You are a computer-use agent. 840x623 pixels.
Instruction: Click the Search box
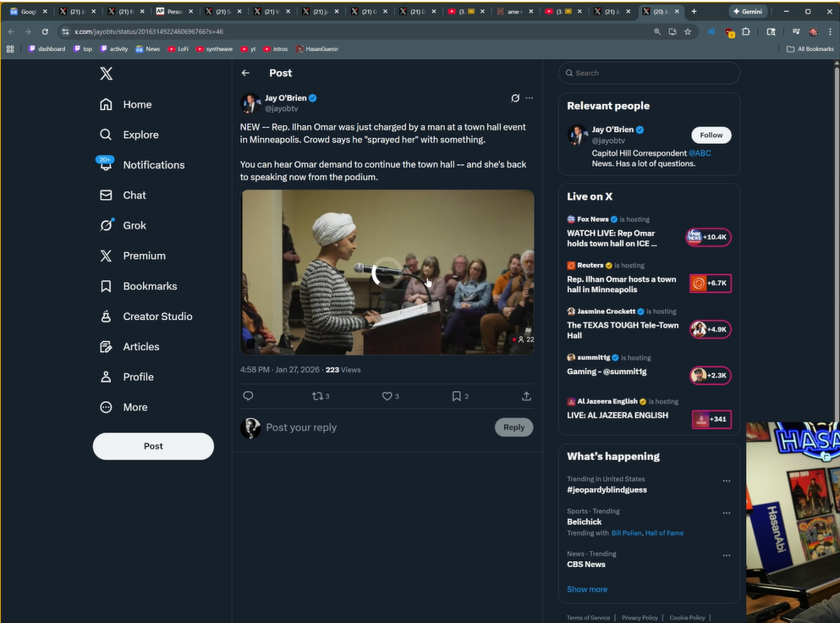point(650,73)
